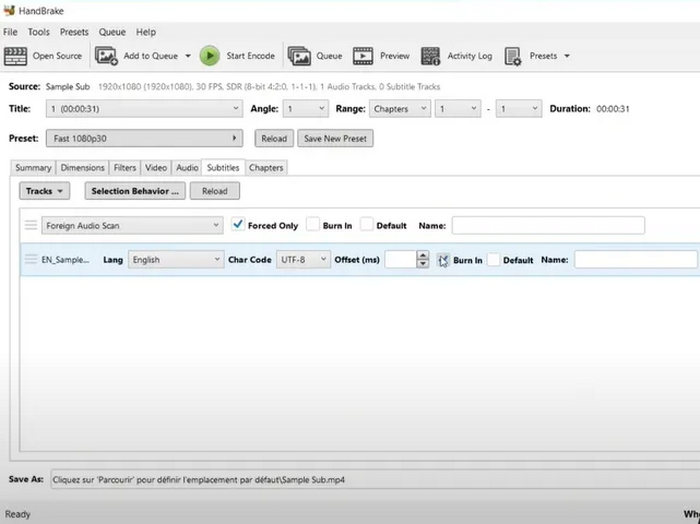Open the Queue menu in menu bar

pos(112,32)
